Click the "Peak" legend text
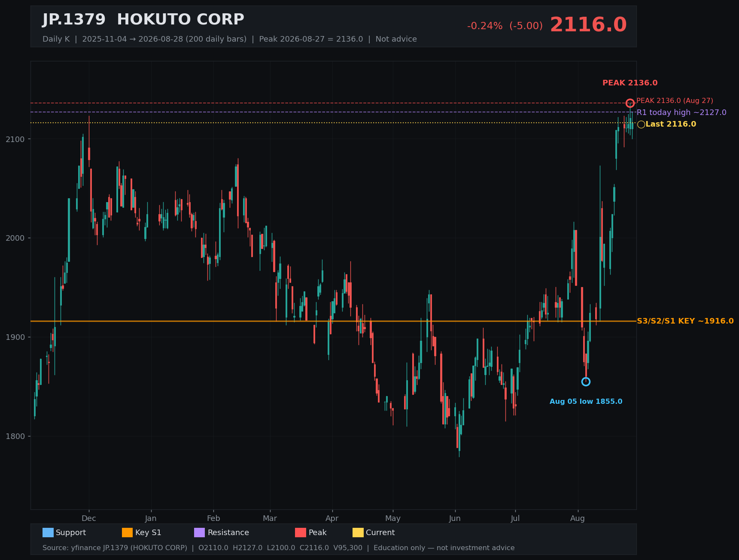 318,533
